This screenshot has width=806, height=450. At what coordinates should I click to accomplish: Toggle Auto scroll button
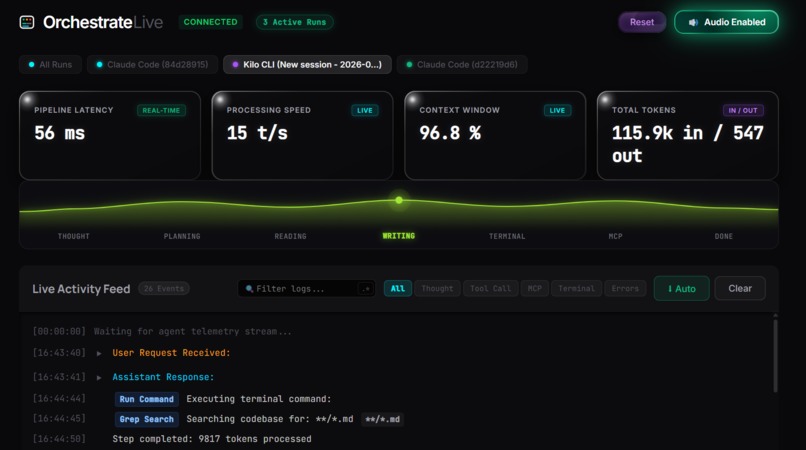682,289
